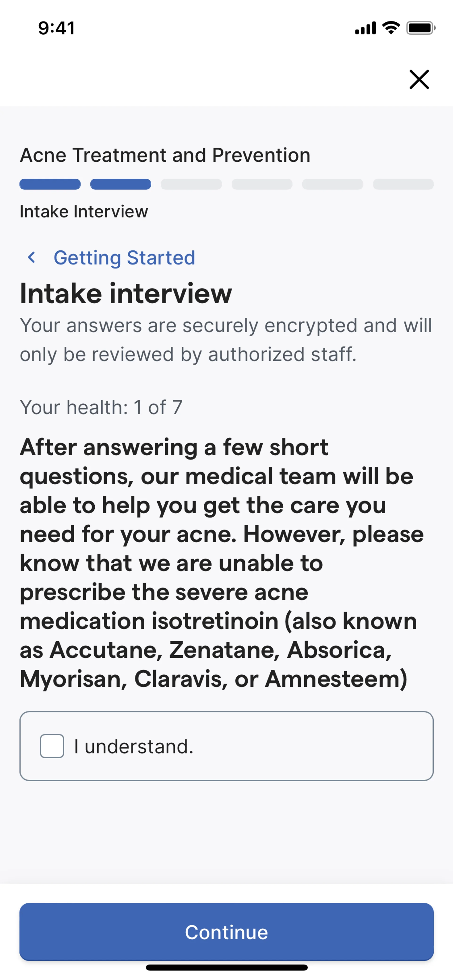
Task: Tap the "Acne Treatment and Prevention" title
Action: (165, 155)
